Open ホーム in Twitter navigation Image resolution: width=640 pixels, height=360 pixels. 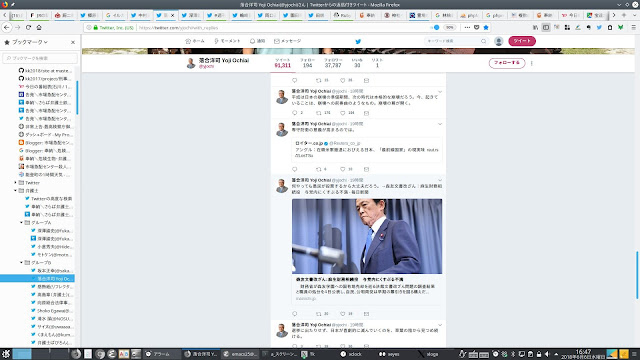[195, 41]
